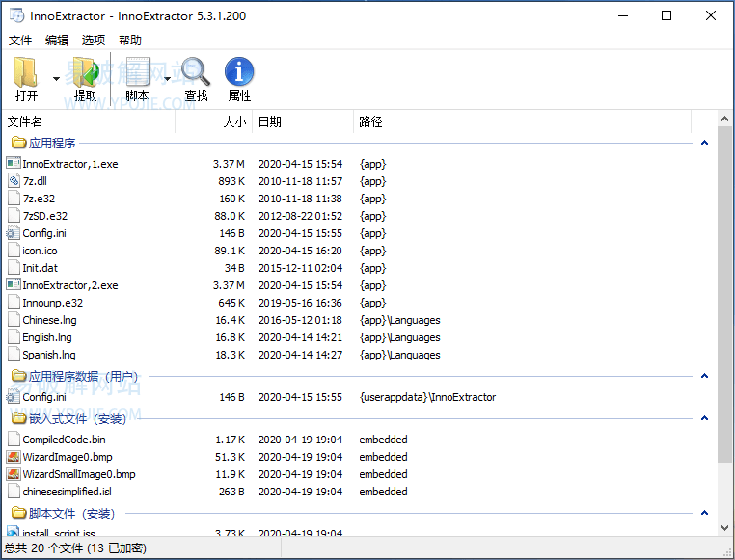Click the 打开 (Open) folder toolbar icon
The height and width of the screenshot is (560, 735).
click(x=26, y=72)
